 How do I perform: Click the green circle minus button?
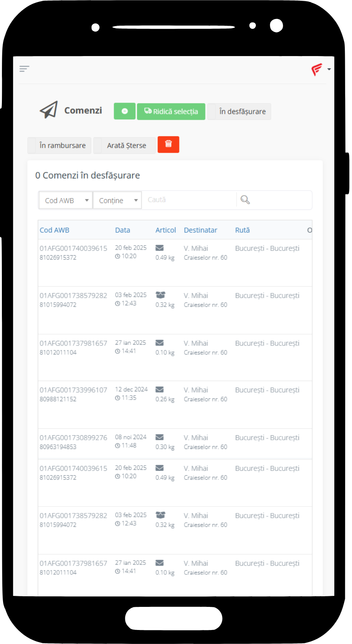pos(125,111)
